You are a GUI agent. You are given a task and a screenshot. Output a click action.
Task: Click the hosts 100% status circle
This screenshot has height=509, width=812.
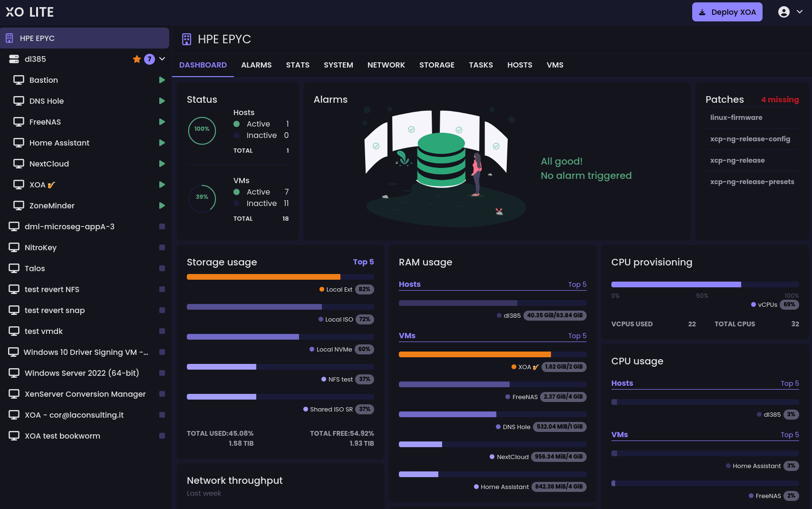[x=202, y=130]
